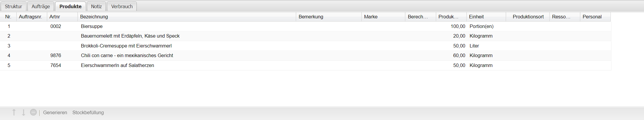Go to the Verbrauch tab
Screen dimensions: 644x120
tap(122, 6)
